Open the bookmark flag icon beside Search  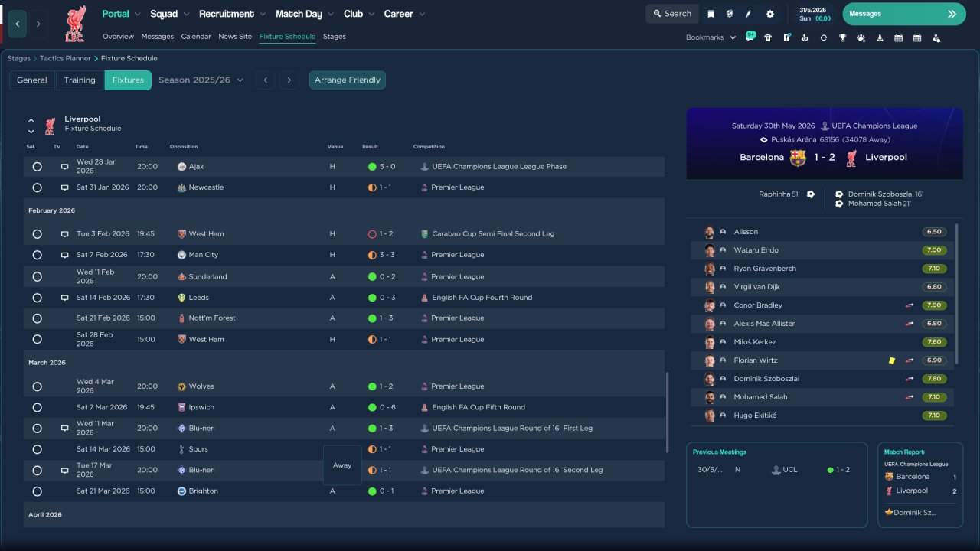[x=711, y=14]
